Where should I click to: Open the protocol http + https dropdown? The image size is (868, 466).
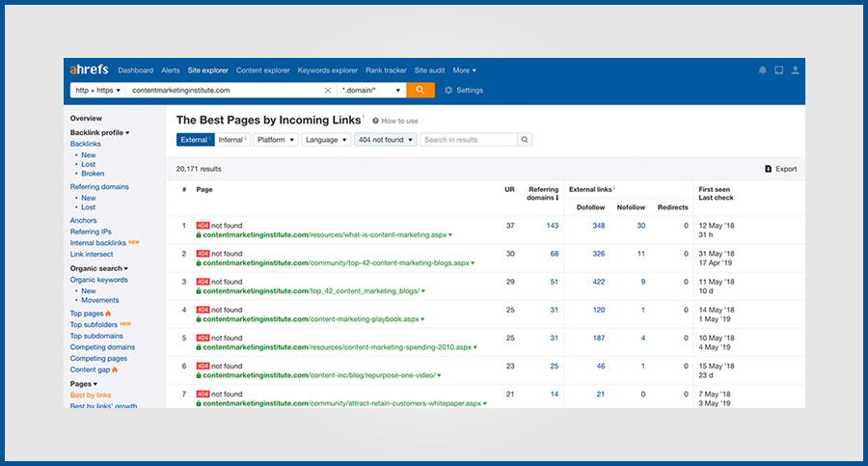click(x=98, y=91)
